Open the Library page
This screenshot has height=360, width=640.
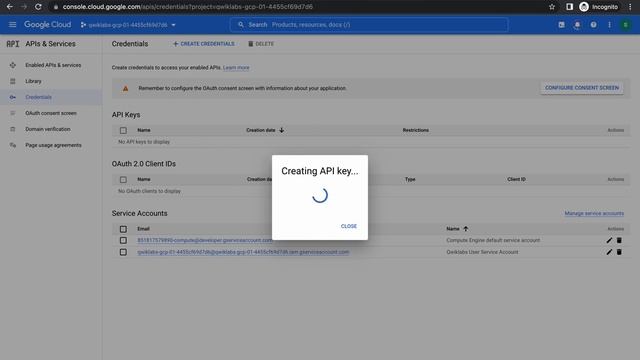click(x=33, y=81)
